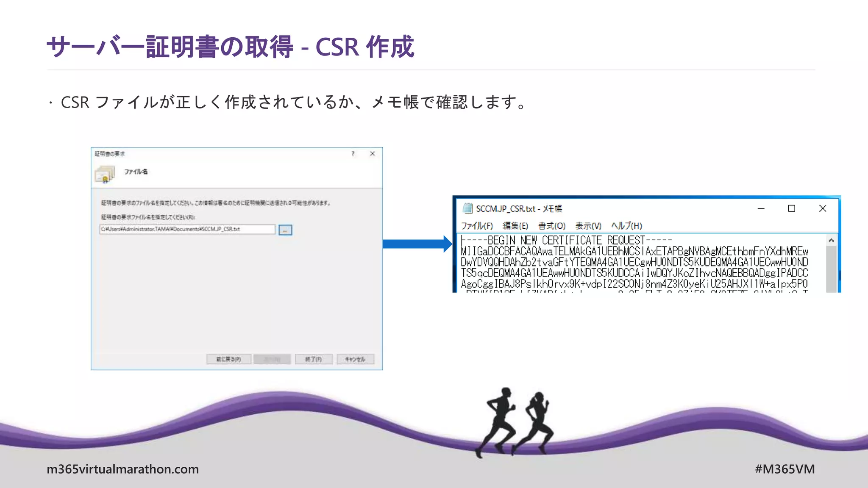Click the greyed-out next button in the wizard
The image size is (868, 488).
272,359
